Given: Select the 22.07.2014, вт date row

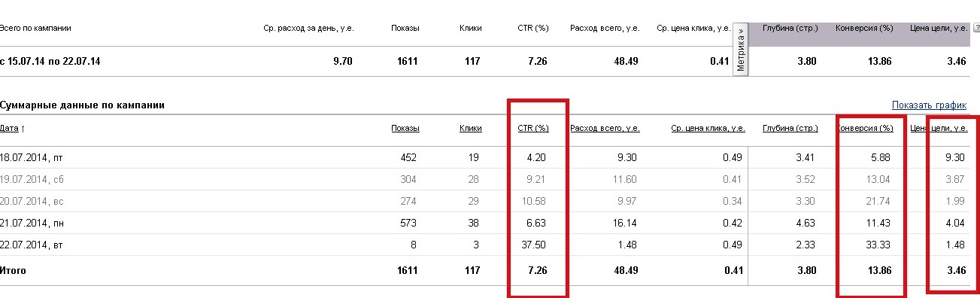Looking at the screenshot, I should pos(489,245).
